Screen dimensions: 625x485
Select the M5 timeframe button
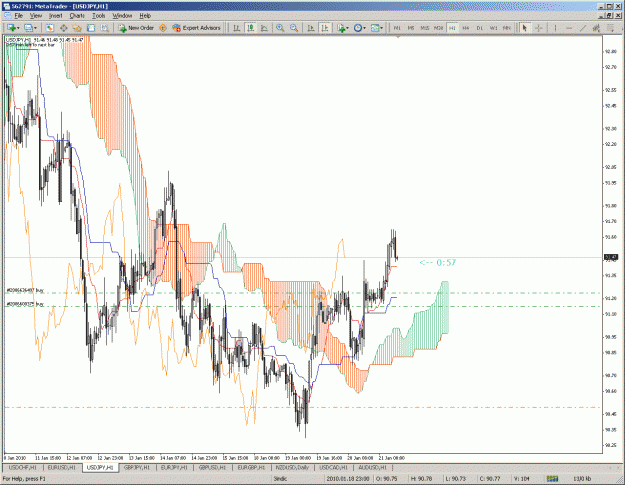click(411, 28)
